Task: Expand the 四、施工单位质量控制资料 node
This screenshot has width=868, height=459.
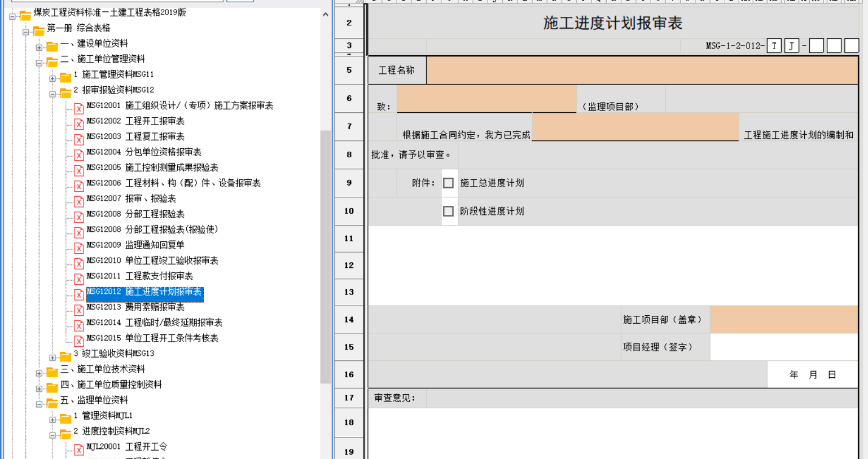Action: pos(39,389)
